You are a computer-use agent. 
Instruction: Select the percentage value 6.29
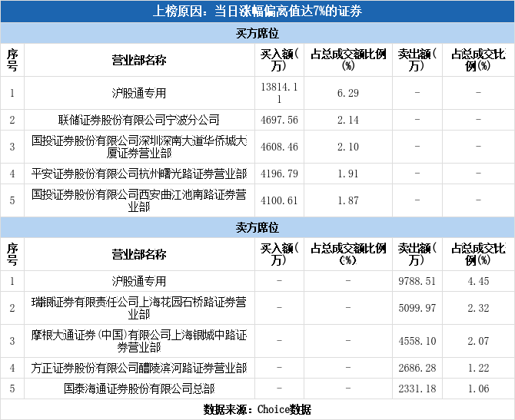click(348, 93)
